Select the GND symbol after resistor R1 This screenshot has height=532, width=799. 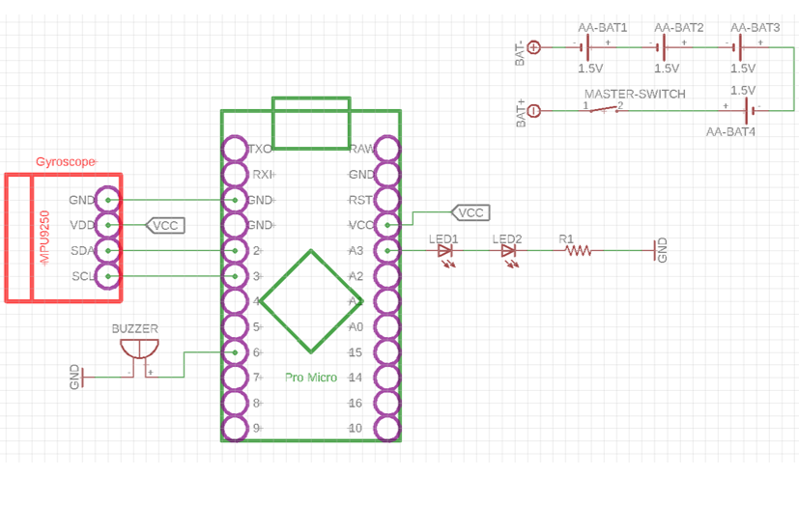657,251
